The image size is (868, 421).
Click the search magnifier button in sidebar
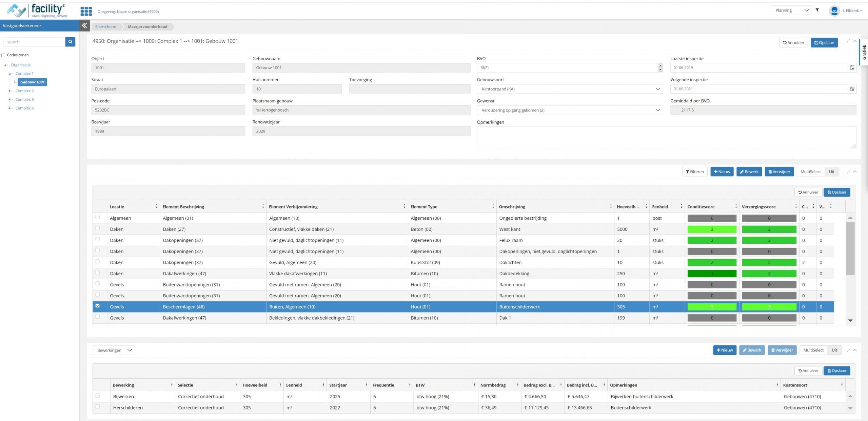coord(70,42)
